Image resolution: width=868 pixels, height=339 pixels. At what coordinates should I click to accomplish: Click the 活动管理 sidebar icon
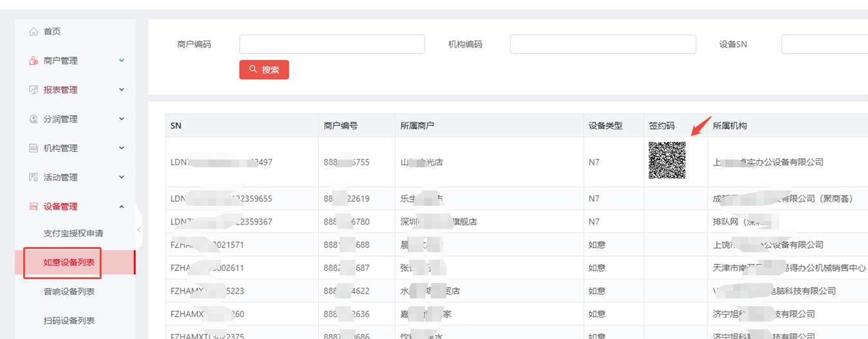point(33,178)
